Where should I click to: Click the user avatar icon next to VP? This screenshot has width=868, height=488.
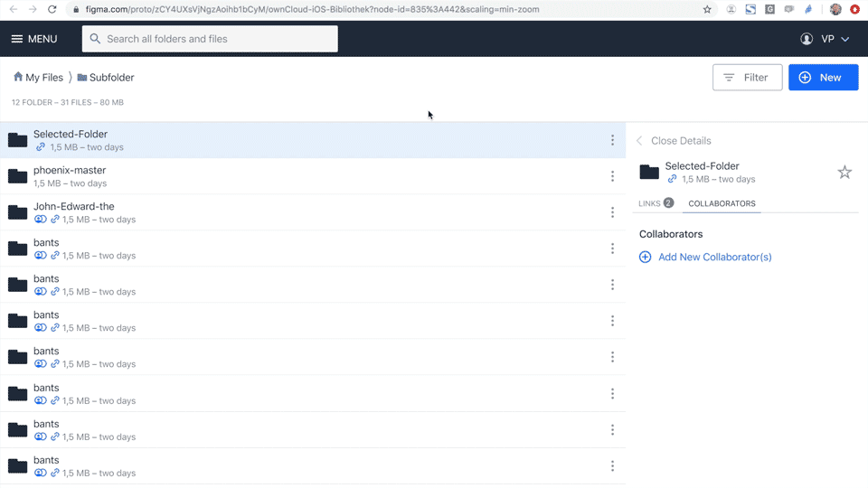[807, 39]
